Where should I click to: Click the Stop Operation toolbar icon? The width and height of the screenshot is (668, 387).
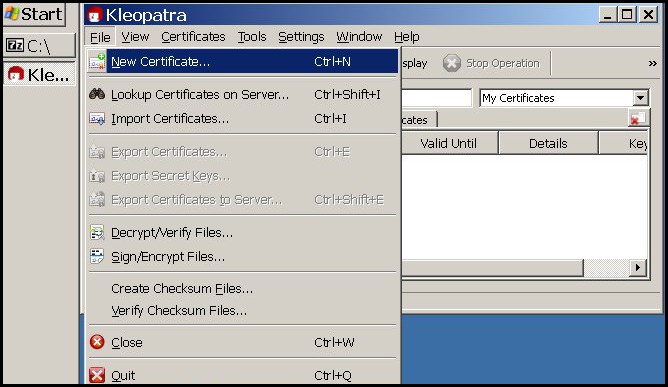(x=451, y=63)
